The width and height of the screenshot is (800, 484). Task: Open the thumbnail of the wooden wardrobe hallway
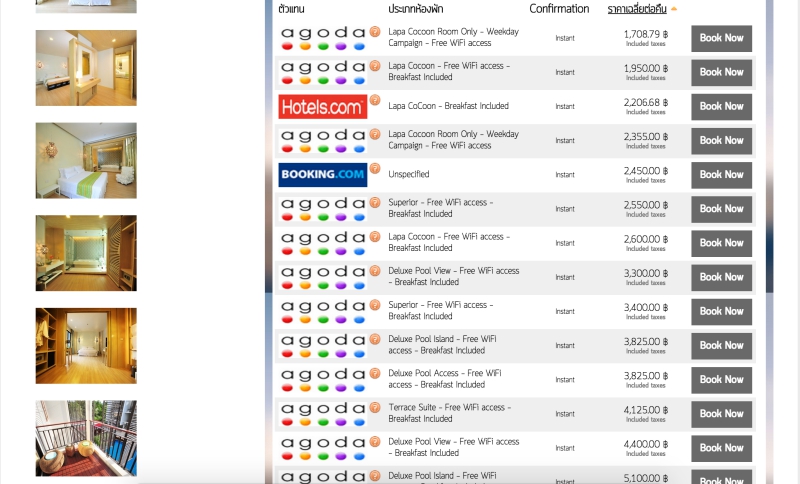(x=86, y=346)
